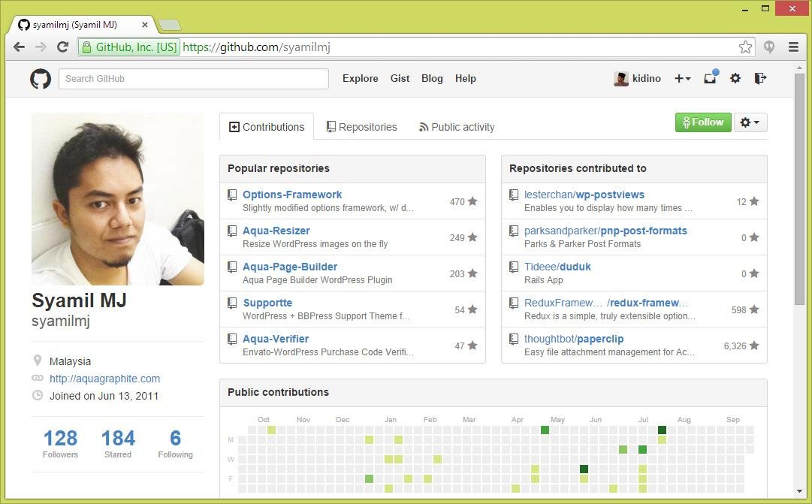Click the browser forward arrow
Image resolution: width=812 pixels, height=504 pixels.
41,47
